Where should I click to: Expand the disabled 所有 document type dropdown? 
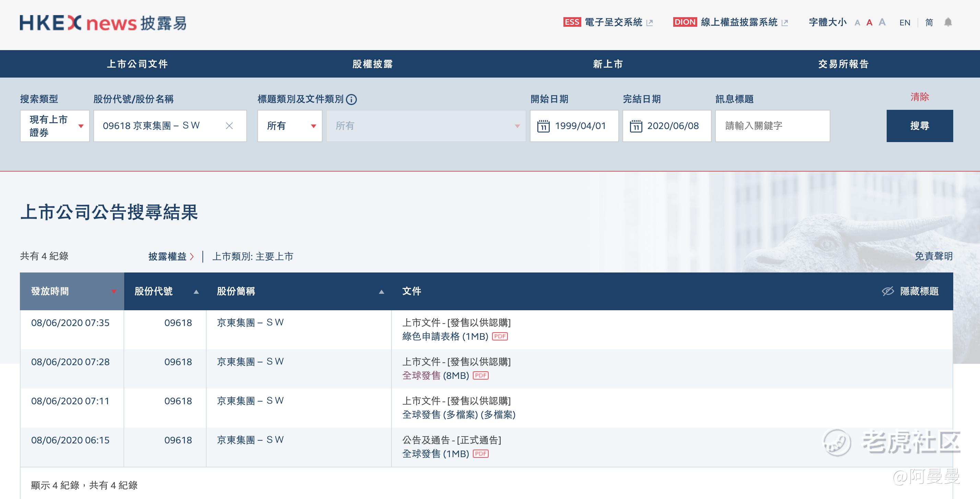click(x=426, y=126)
